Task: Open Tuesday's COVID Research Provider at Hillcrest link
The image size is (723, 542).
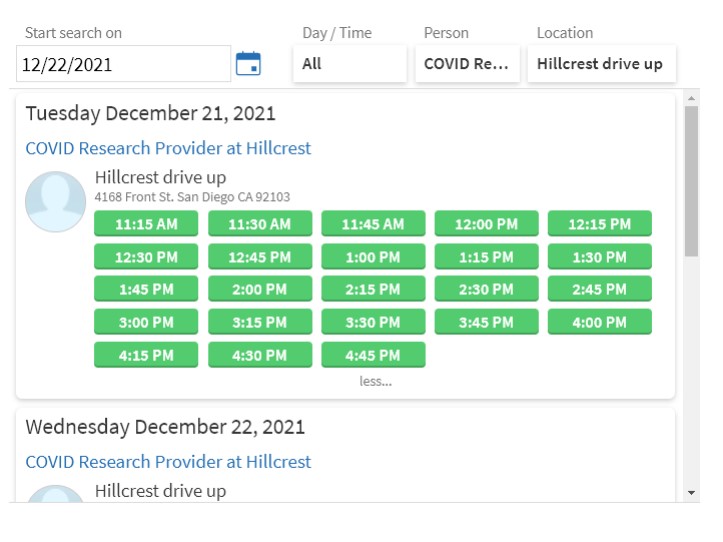Action: tap(168, 148)
